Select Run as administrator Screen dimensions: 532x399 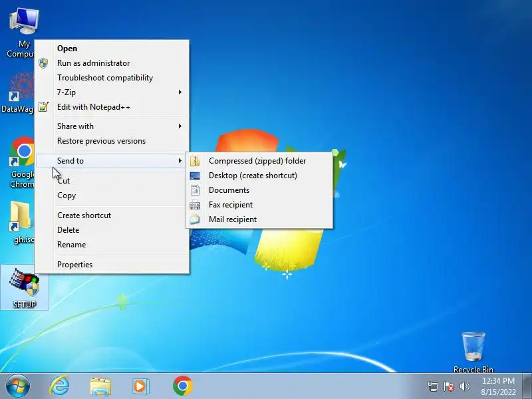click(112, 63)
